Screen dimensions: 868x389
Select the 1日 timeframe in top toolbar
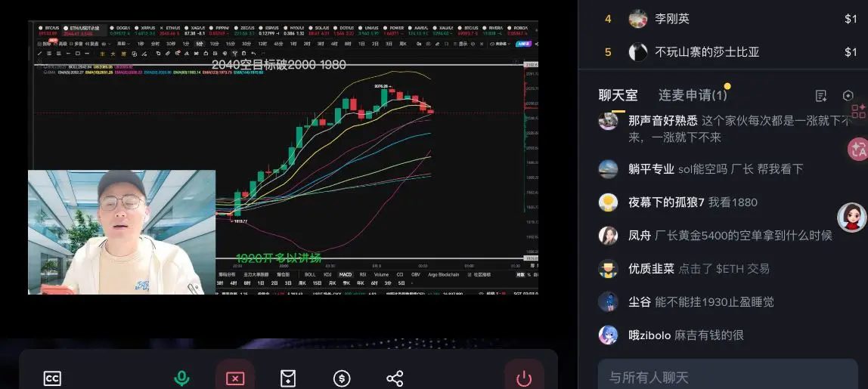[x=361, y=44]
